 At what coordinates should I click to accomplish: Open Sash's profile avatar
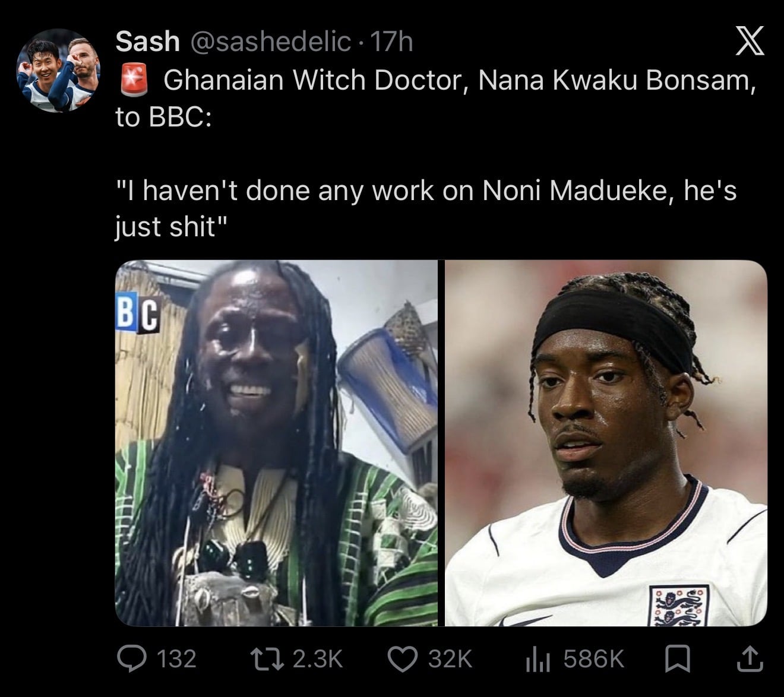tap(58, 70)
